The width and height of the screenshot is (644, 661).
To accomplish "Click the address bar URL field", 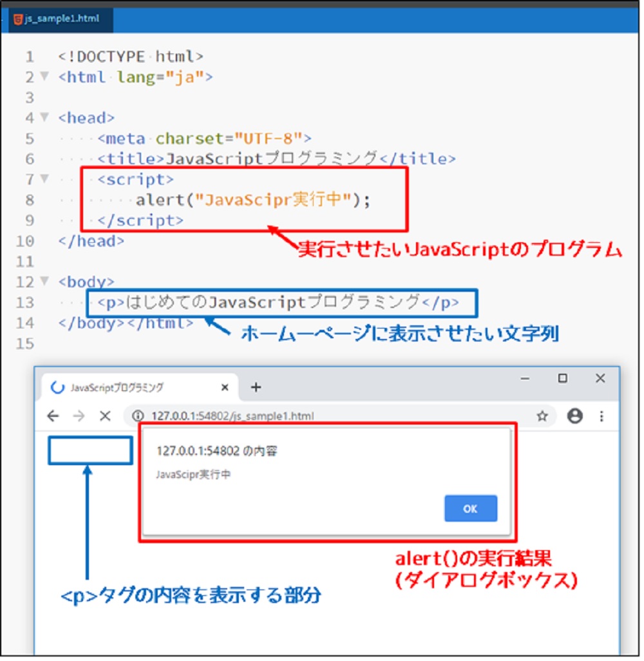I will [x=322, y=416].
